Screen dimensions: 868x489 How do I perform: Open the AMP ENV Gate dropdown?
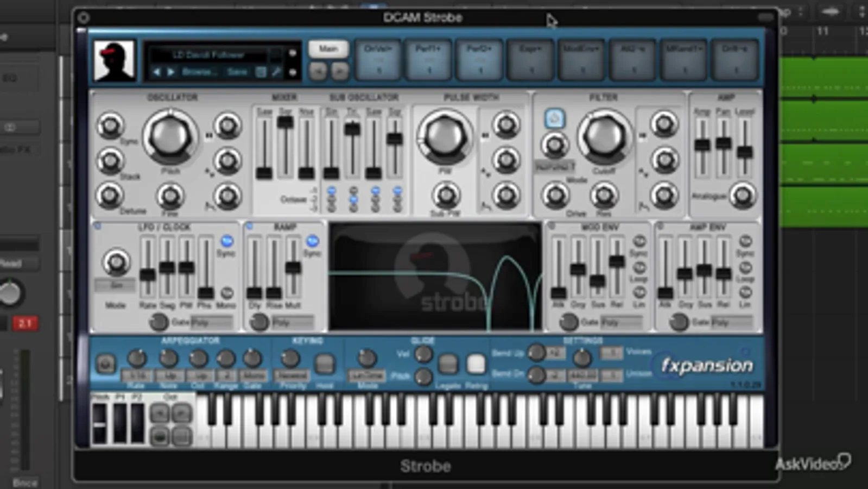click(x=732, y=322)
